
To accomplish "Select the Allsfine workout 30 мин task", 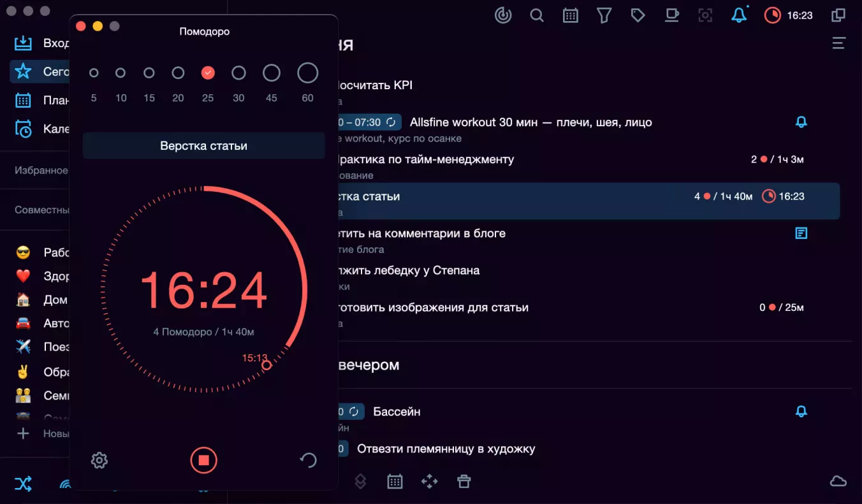I will click(530, 122).
